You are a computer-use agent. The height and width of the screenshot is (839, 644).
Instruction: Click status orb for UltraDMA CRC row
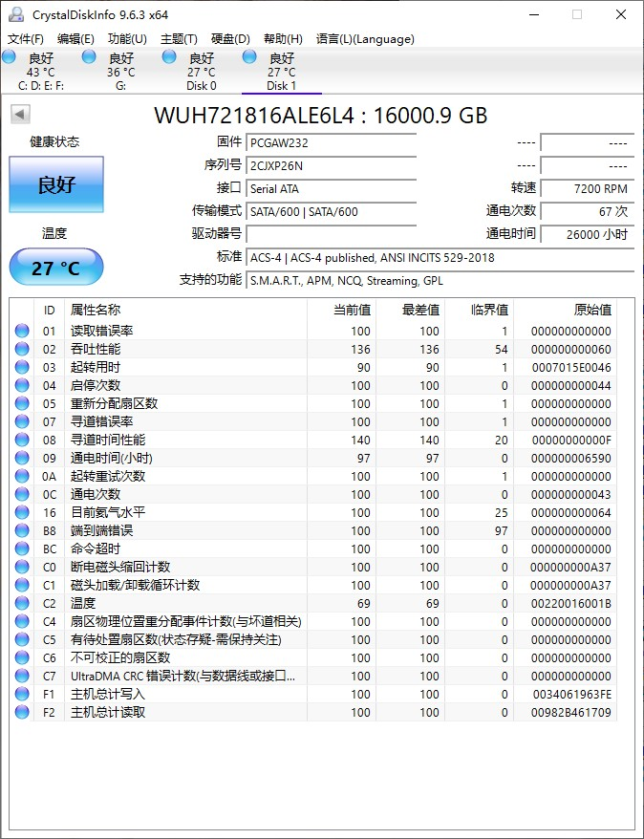coord(22,676)
